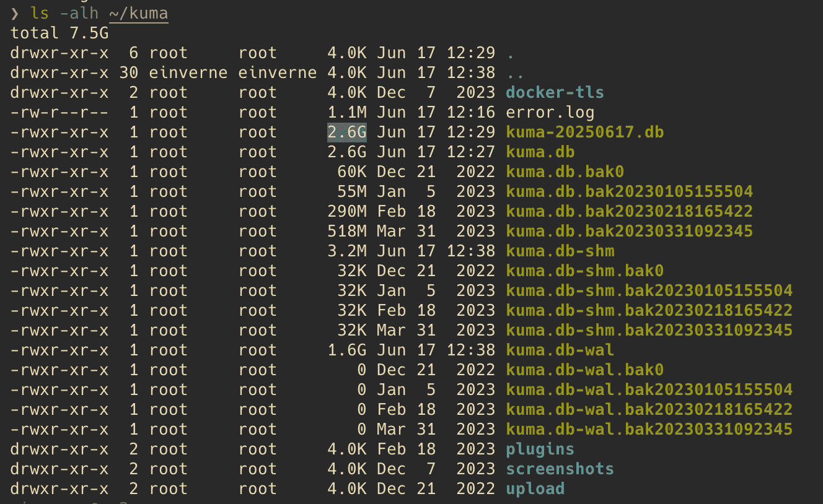Click the 'total 7.5G' line
823x504 pixels.
point(59,33)
